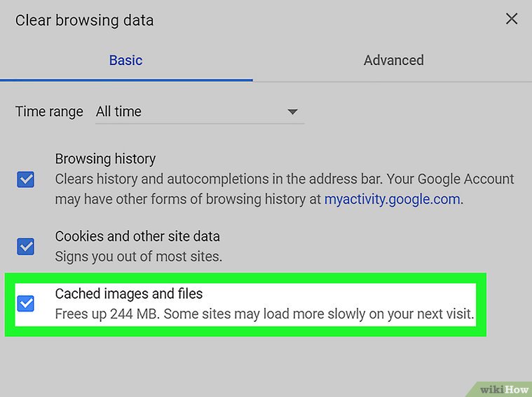Toggle Cookies and other site data checkbox
Image resolution: width=532 pixels, height=397 pixels.
pyautogui.click(x=26, y=246)
